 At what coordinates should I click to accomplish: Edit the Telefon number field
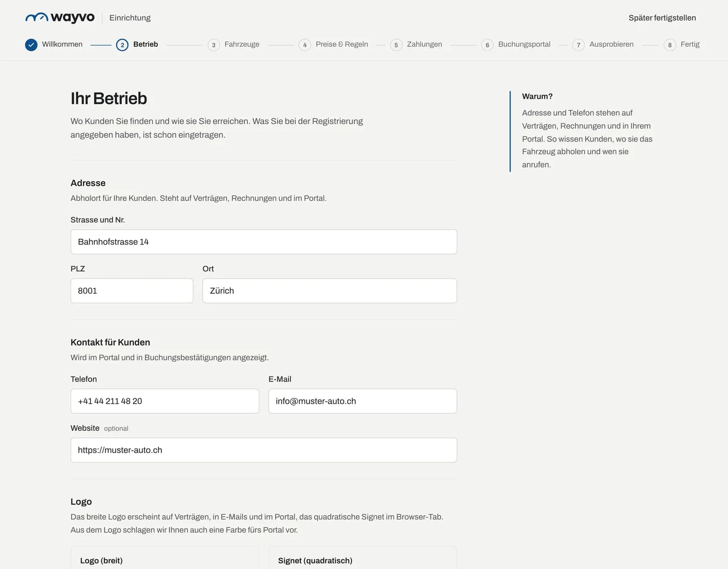coord(165,401)
